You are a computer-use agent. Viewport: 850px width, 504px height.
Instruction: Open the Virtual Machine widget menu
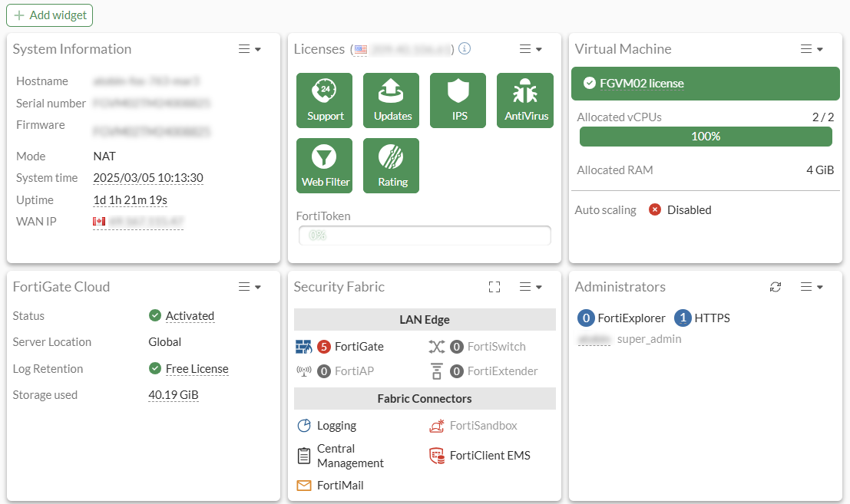812,49
